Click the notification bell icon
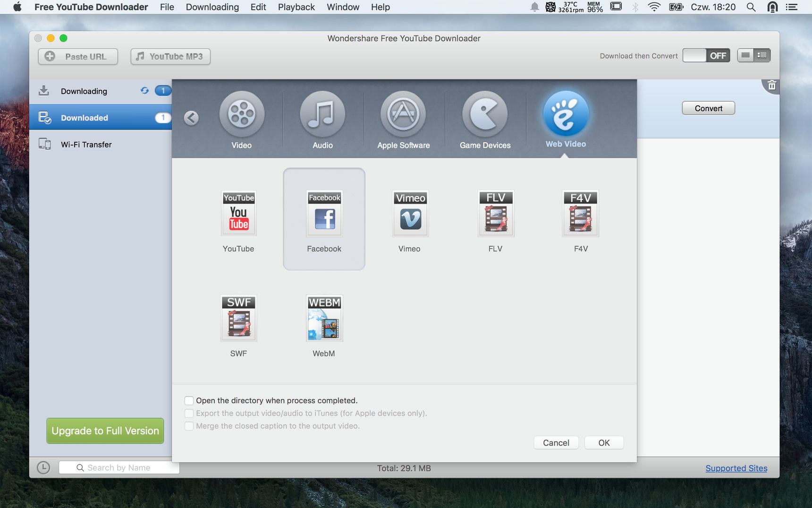 tap(534, 7)
